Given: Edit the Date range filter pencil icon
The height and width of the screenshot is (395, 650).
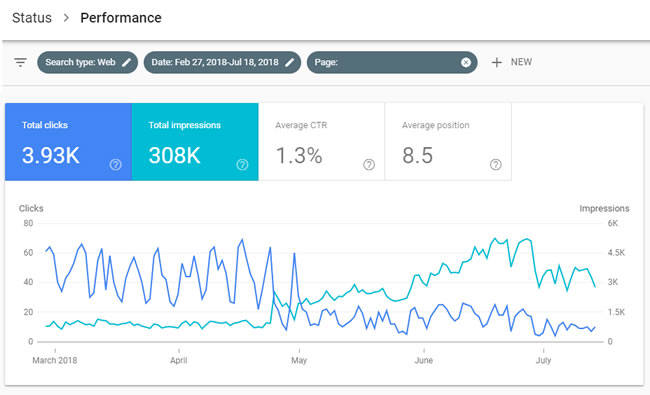Looking at the screenshot, I should [290, 63].
